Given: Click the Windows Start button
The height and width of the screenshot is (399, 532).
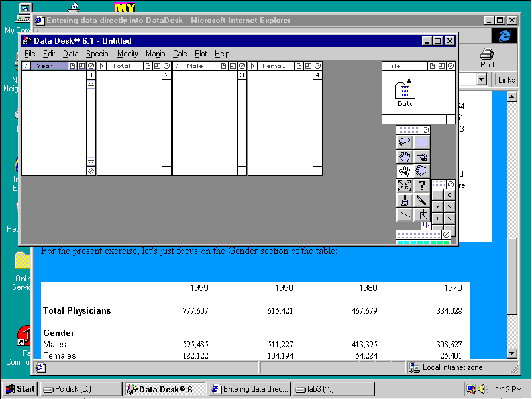Looking at the screenshot, I should point(19,389).
